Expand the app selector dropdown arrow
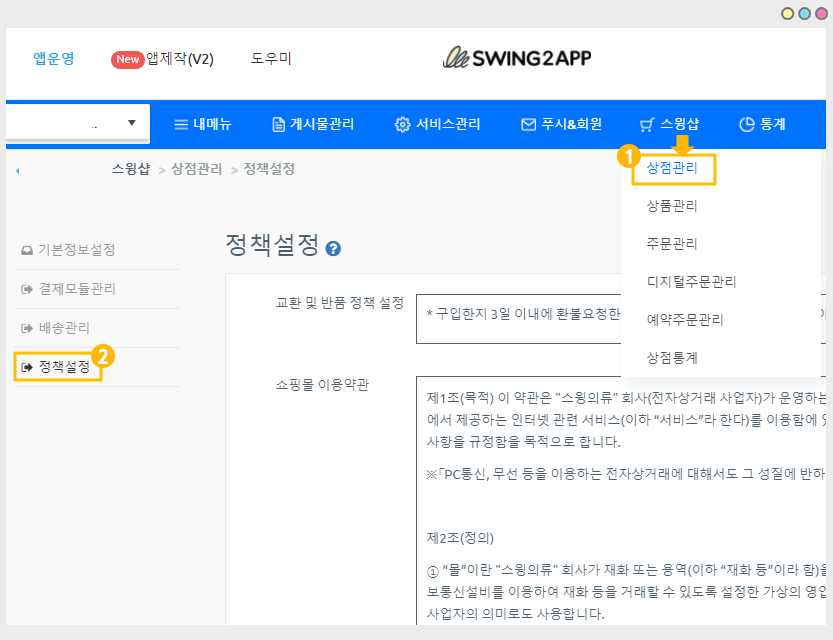The height and width of the screenshot is (640, 833). click(x=132, y=123)
